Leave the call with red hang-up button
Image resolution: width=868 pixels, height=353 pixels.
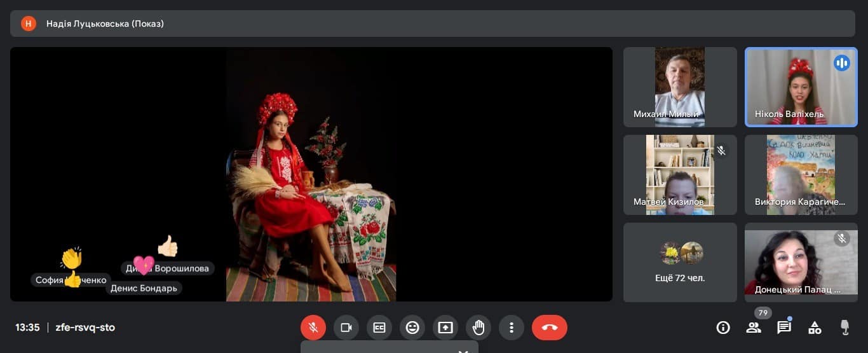[550, 328]
